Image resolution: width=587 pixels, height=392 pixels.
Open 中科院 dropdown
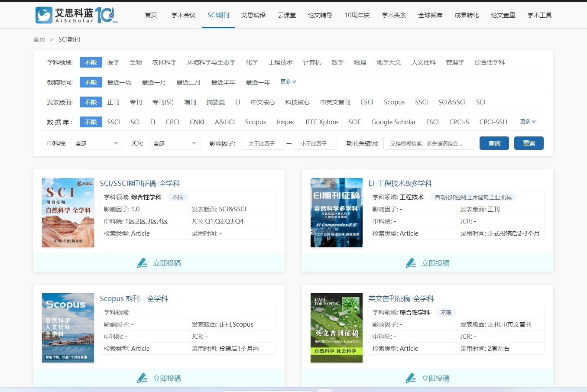pyautogui.click(x=97, y=143)
